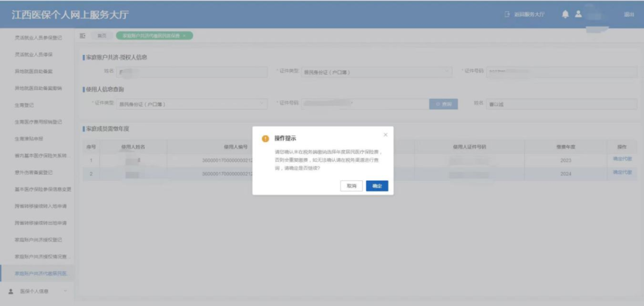644x306 pixels.
Task: Expand the 医保个人信息 sidebar section
Action: click(x=65, y=291)
